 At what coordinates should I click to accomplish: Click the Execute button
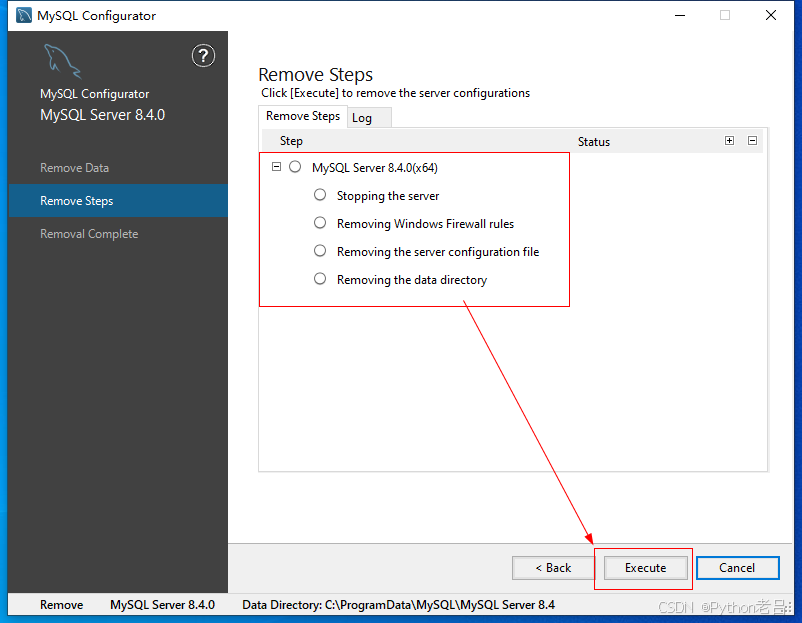(x=645, y=568)
